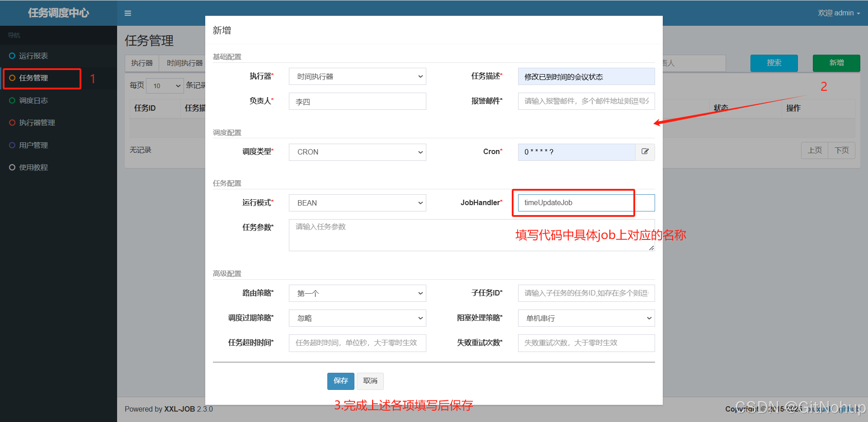Focus the 任务描述 input field
This screenshot has height=422, width=868.
coord(586,76)
